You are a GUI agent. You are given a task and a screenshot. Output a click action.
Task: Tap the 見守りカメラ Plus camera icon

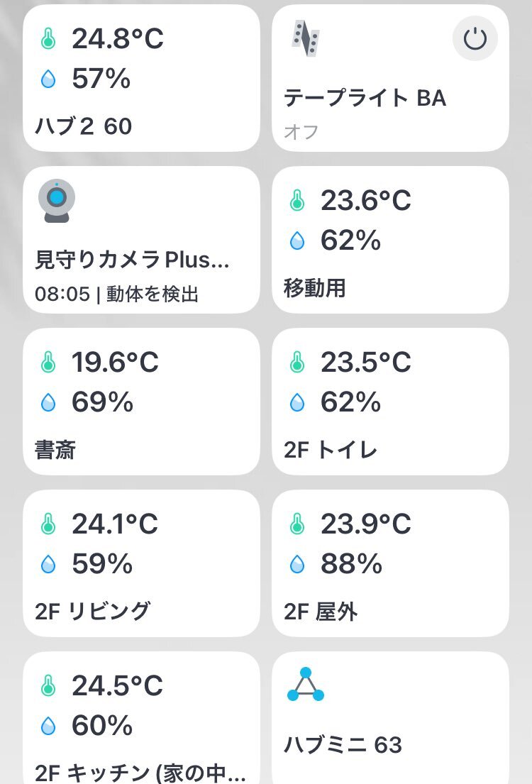(57, 201)
